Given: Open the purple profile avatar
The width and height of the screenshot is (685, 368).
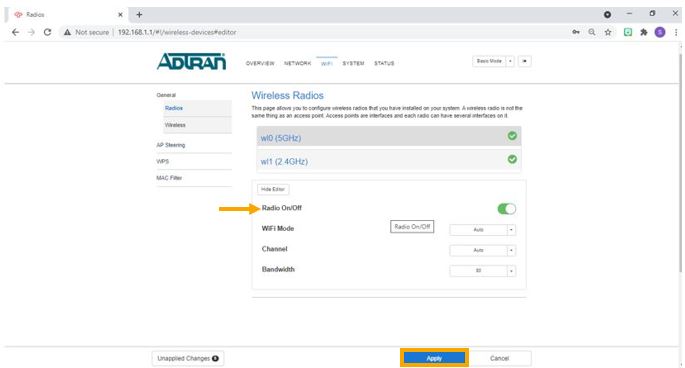Looking at the screenshot, I should pos(660,32).
